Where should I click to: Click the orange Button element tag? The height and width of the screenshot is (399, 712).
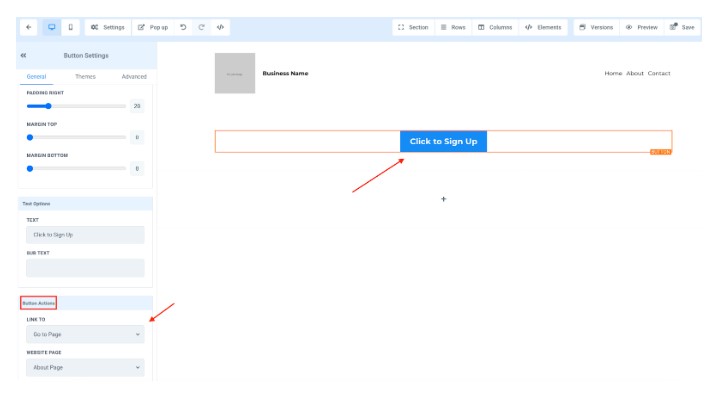661,152
